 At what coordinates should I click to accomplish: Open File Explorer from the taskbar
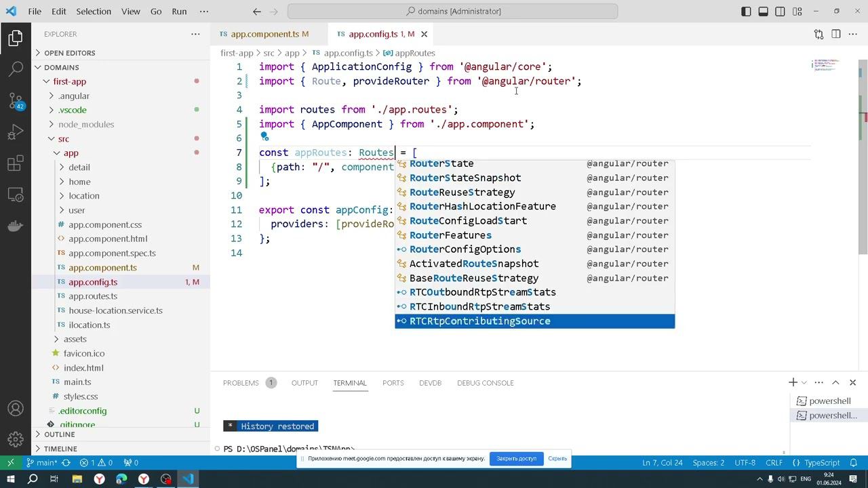(77, 479)
